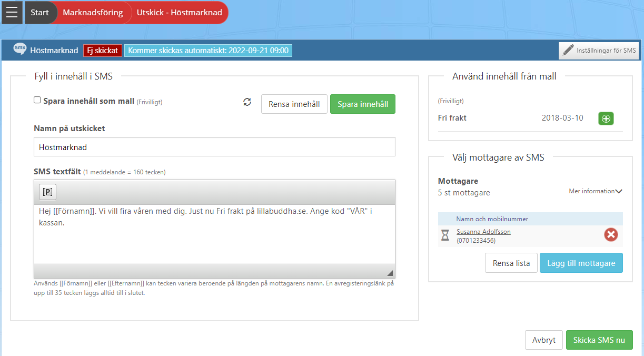Tick Spara innehåll som mall checkbox
Image resolution: width=644 pixels, height=356 pixels.
pyautogui.click(x=37, y=100)
